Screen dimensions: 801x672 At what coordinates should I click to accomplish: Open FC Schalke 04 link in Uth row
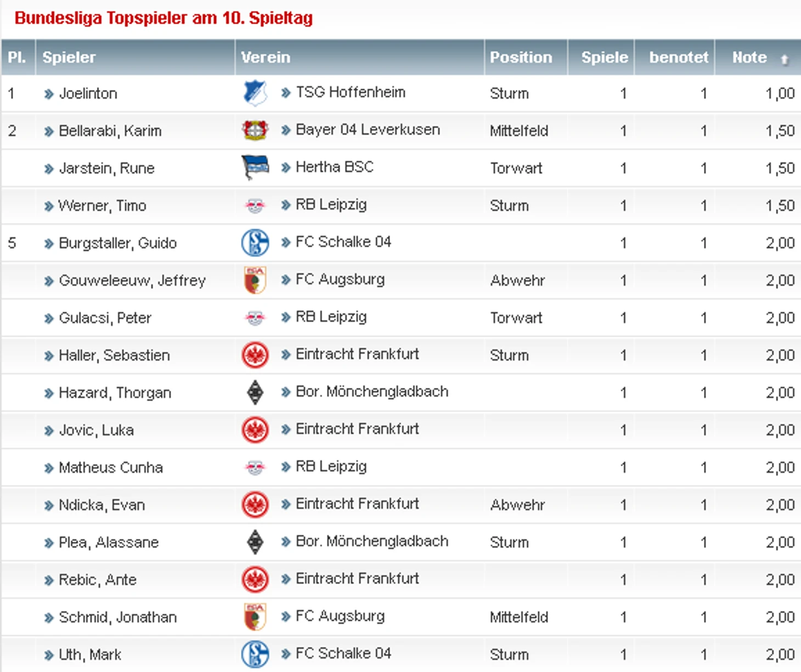343,653
